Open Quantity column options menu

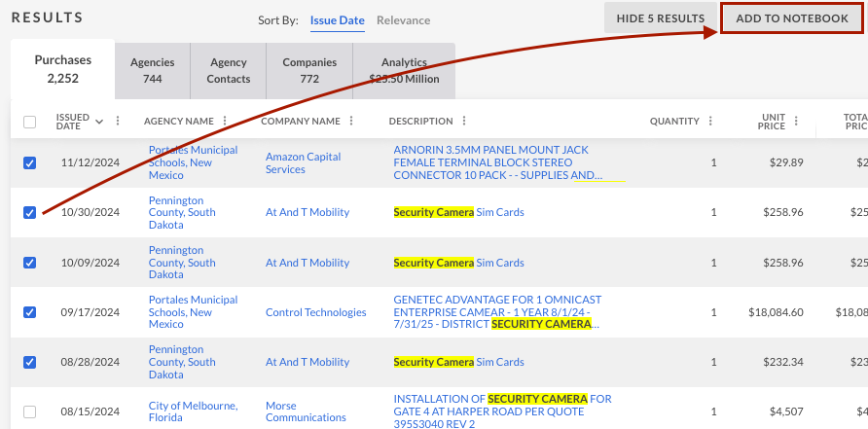(710, 122)
